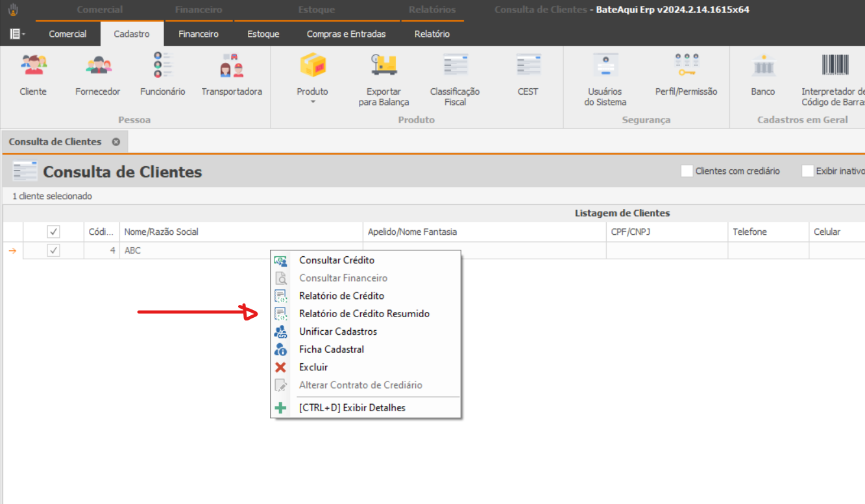Open the application menu button
The height and width of the screenshot is (504, 865).
pyautogui.click(x=18, y=34)
